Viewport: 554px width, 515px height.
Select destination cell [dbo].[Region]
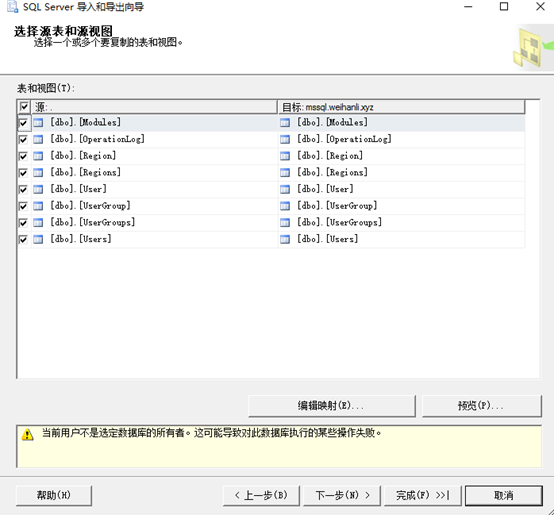pyautogui.click(x=401, y=156)
